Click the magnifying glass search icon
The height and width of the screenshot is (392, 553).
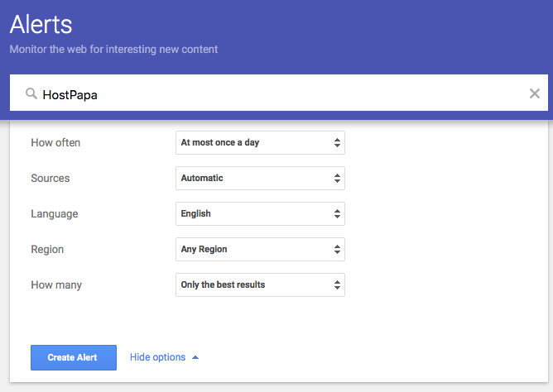(31, 94)
